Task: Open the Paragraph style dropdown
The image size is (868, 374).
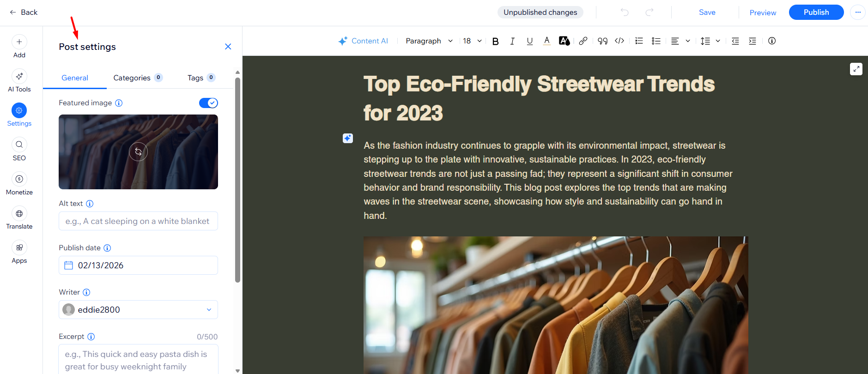Action: click(429, 41)
